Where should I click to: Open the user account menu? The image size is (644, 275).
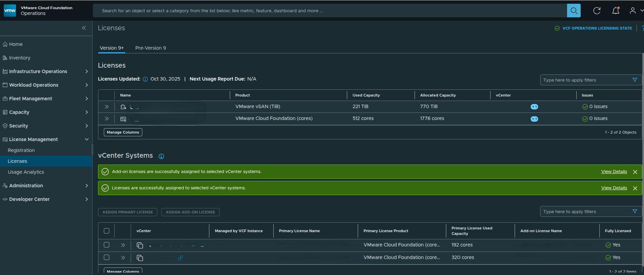pyautogui.click(x=633, y=11)
